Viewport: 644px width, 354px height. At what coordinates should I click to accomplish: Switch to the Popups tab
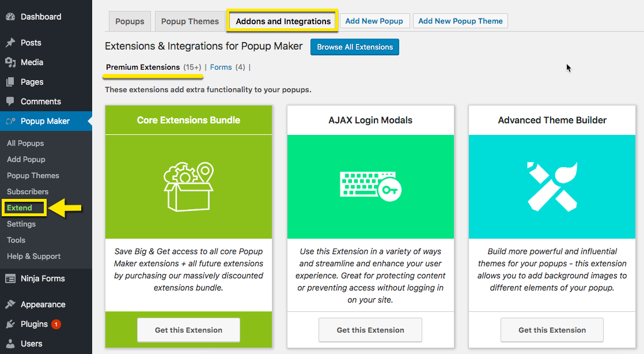click(130, 21)
